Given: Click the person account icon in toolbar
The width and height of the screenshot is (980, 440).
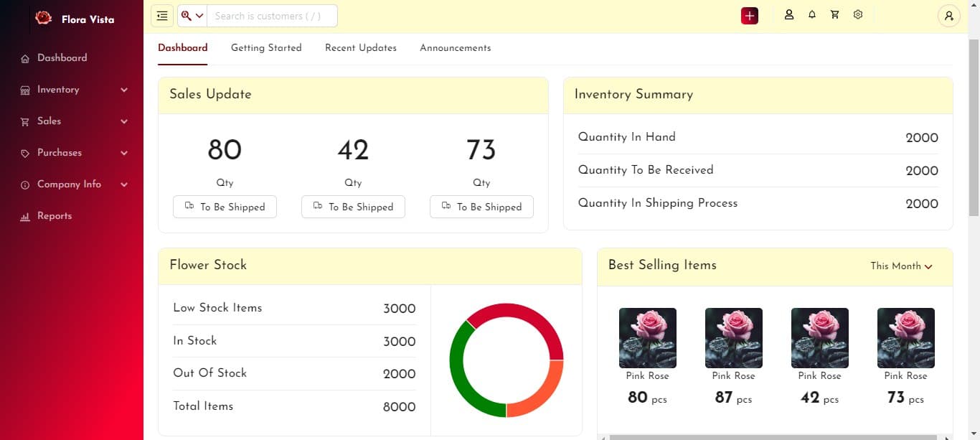Looking at the screenshot, I should (789, 15).
